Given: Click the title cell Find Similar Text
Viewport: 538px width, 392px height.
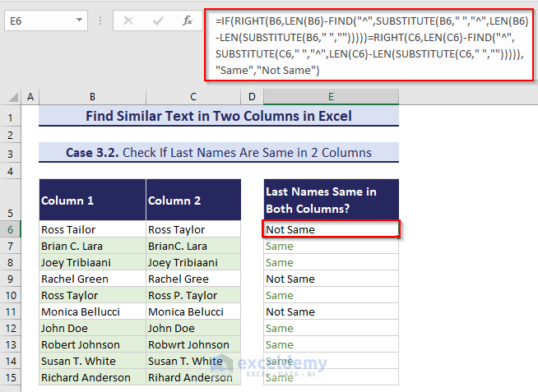Looking at the screenshot, I should pyautogui.click(x=219, y=116).
